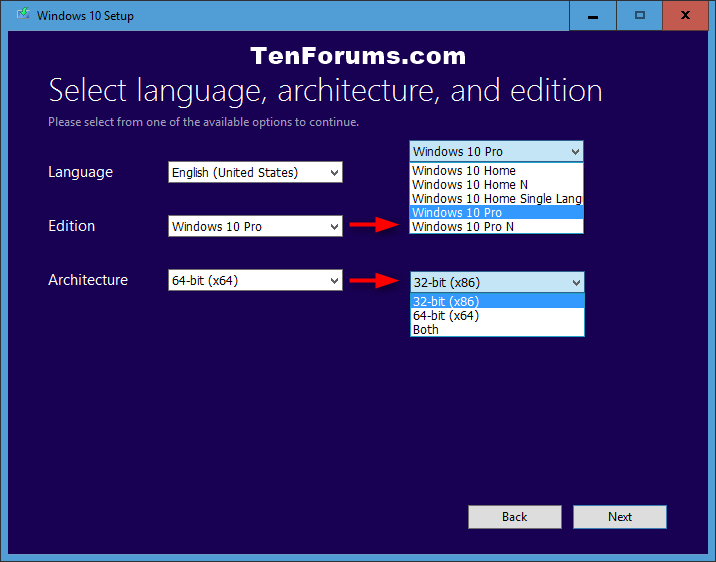
Task: Pick Windows 10 Home Single Language entry
Action: (x=495, y=199)
